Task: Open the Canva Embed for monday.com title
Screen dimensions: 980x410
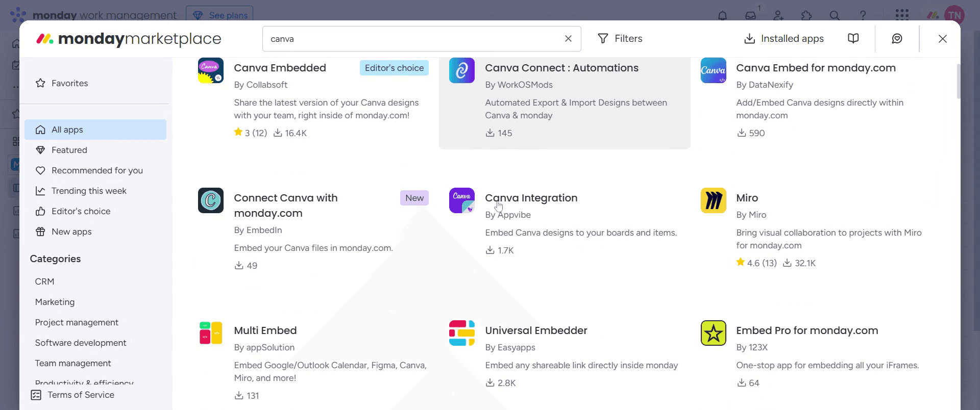Action: pyautogui.click(x=816, y=68)
